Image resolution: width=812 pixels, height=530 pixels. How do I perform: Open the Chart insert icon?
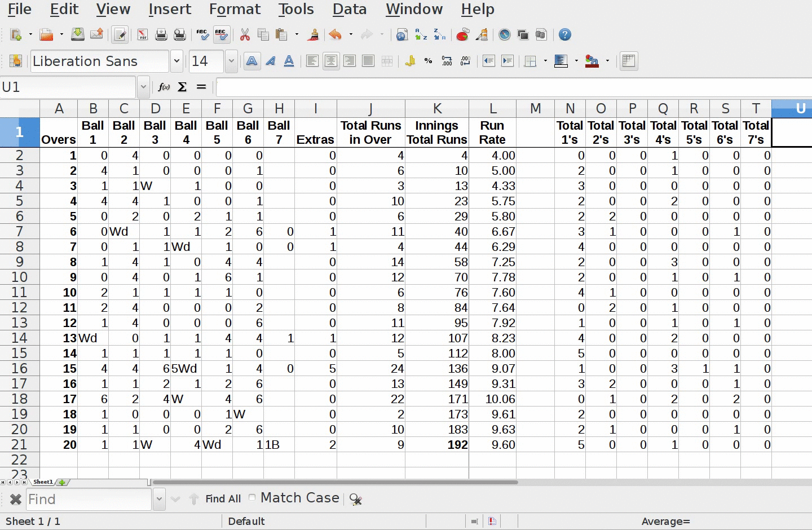tap(462, 35)
